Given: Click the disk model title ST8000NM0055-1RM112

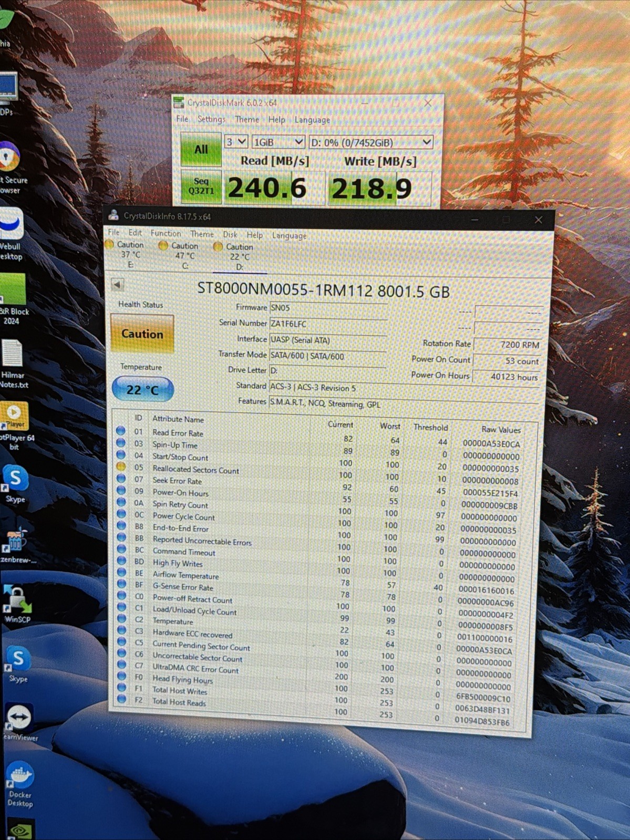Looking at the screenshot, I should click(284, 290).
